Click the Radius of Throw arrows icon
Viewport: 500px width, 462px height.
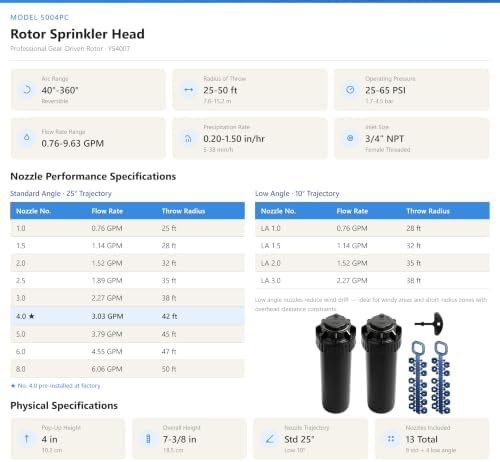(189, 90)
